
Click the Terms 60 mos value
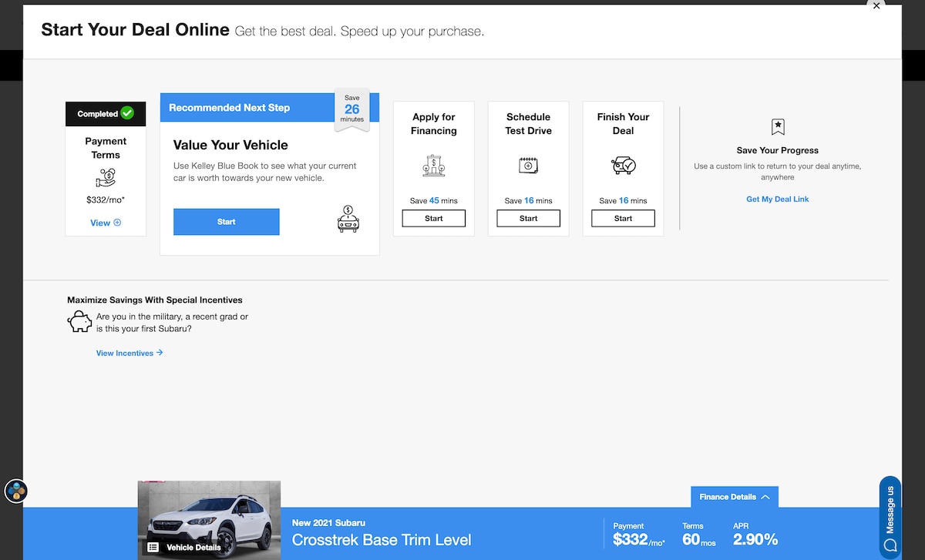[699, 539]
